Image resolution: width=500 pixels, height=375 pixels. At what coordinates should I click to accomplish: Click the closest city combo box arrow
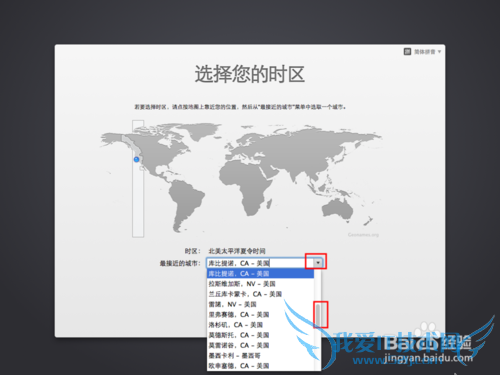(x=318, y=263)
